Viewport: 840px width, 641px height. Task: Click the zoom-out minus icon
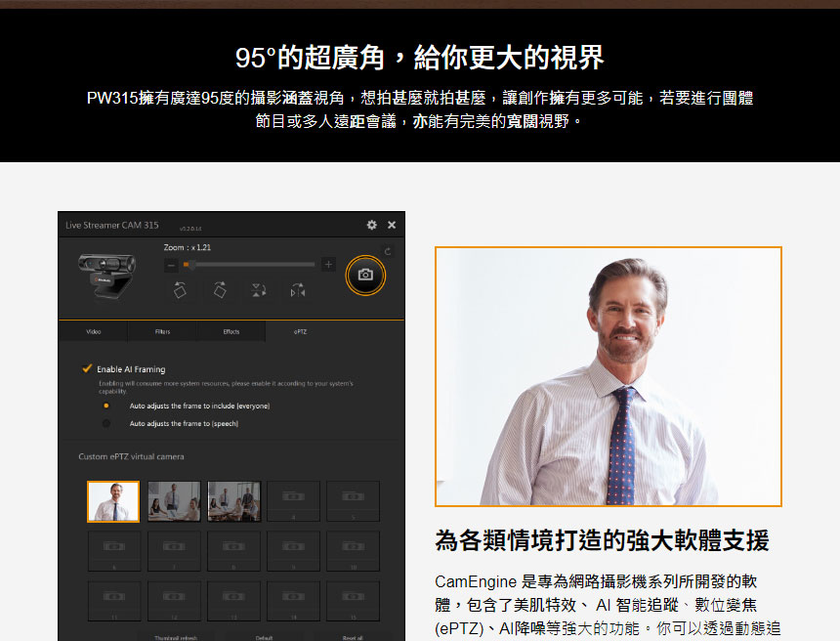tap(169, 265)
